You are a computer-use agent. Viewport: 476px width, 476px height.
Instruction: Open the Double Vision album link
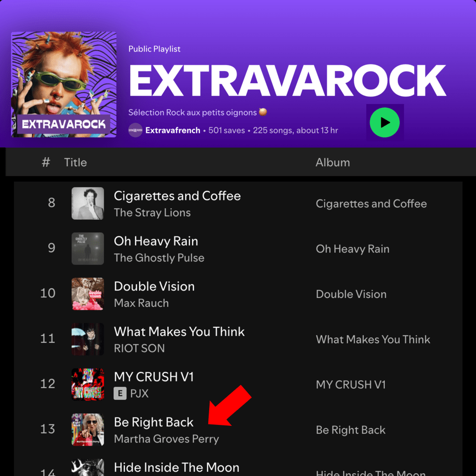tap(351, 294)
